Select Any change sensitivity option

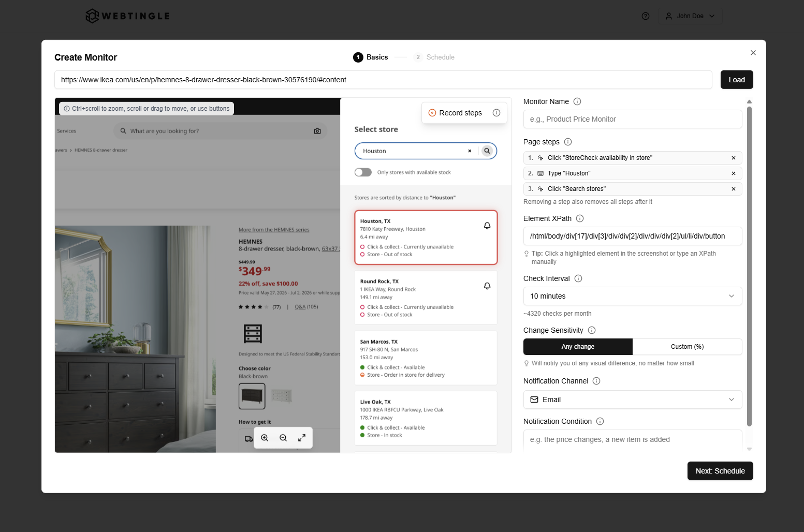coord(578,347)
